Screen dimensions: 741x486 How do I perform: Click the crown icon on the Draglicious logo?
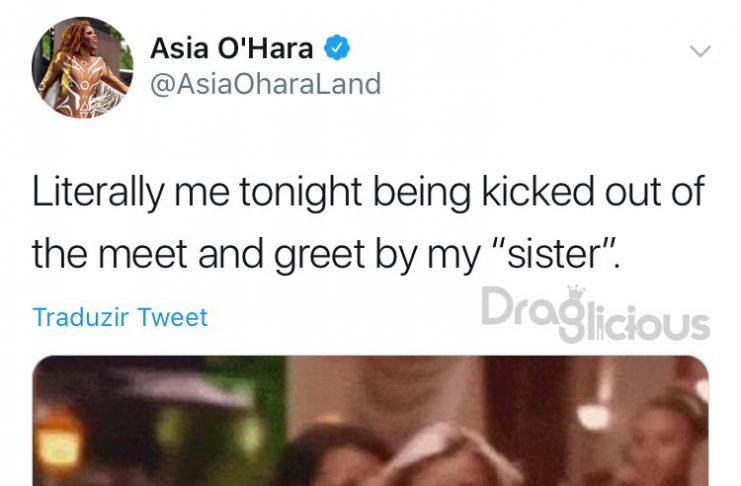pos(576,291)
